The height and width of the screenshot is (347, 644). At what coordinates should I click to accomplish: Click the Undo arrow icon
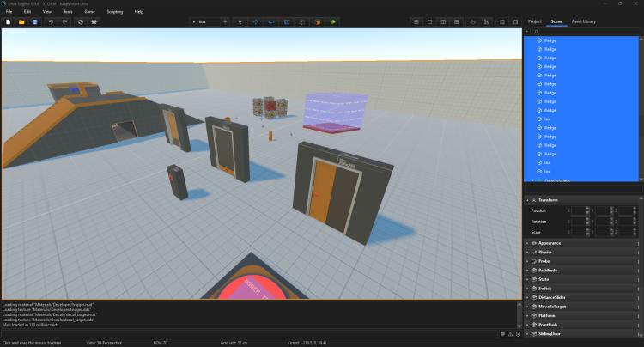(x=52, y=21)
